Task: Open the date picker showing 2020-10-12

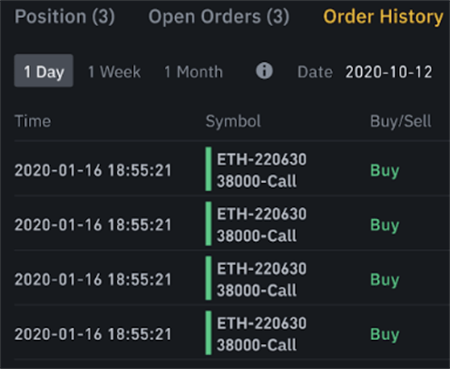Action: click(389, 72)
